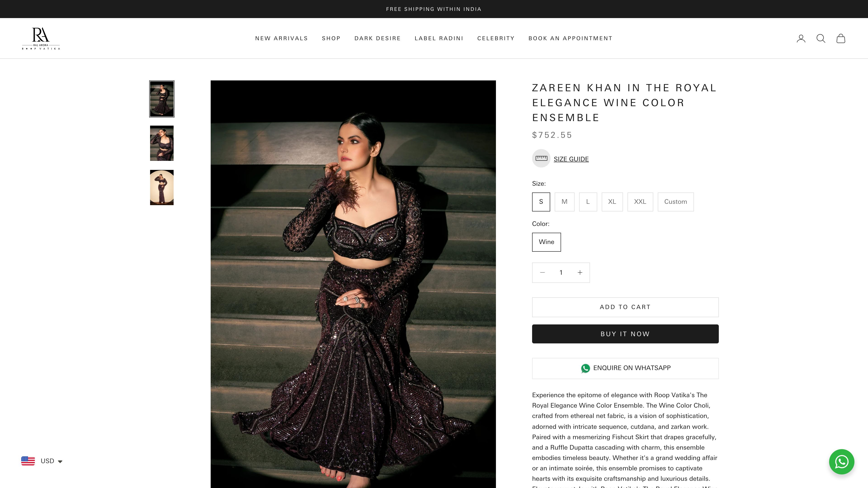
Task: Click Enquire on WhatsApp button
Action: (x=625, y=368)
